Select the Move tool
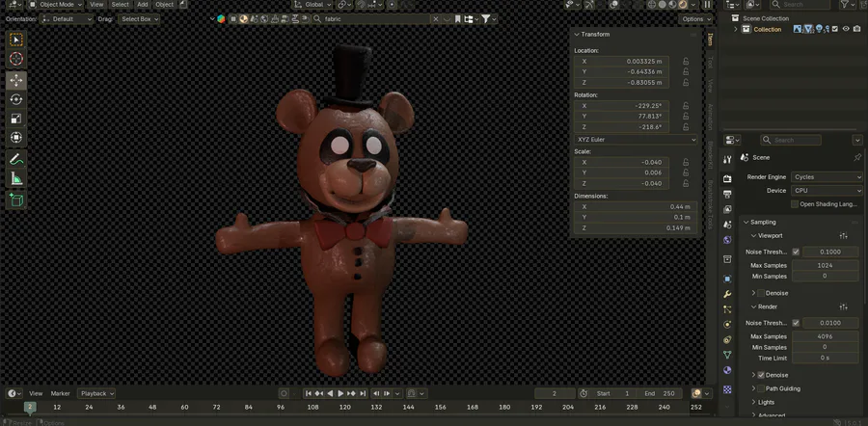This screenshot has height=426, width=868. tap(16, 80)
